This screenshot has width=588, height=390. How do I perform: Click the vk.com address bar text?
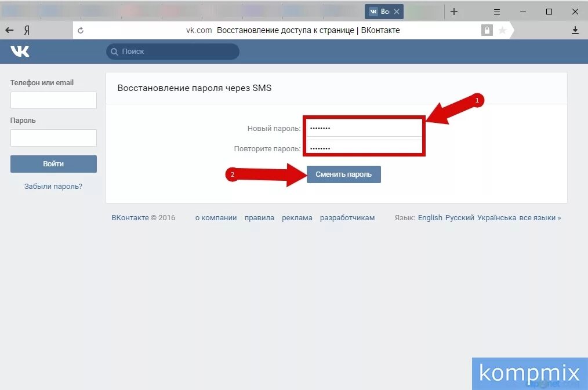tap(199, 30)
